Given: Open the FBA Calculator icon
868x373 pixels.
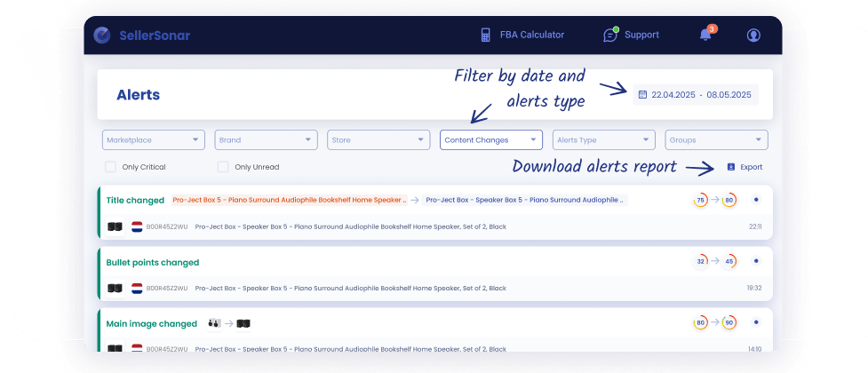Looking at the screenshot, I should 485,36.
